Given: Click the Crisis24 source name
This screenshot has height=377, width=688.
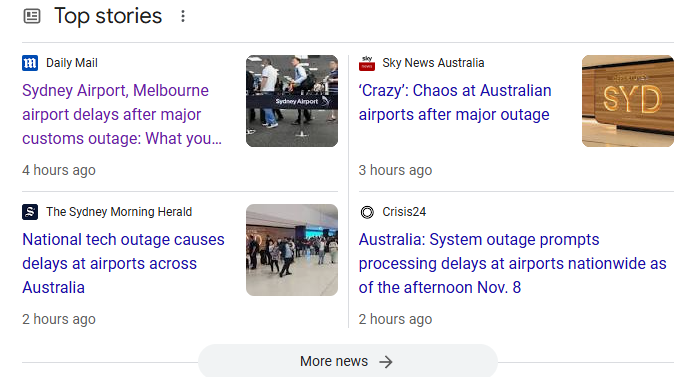Looking at the screenshot, I should [404, 212].
